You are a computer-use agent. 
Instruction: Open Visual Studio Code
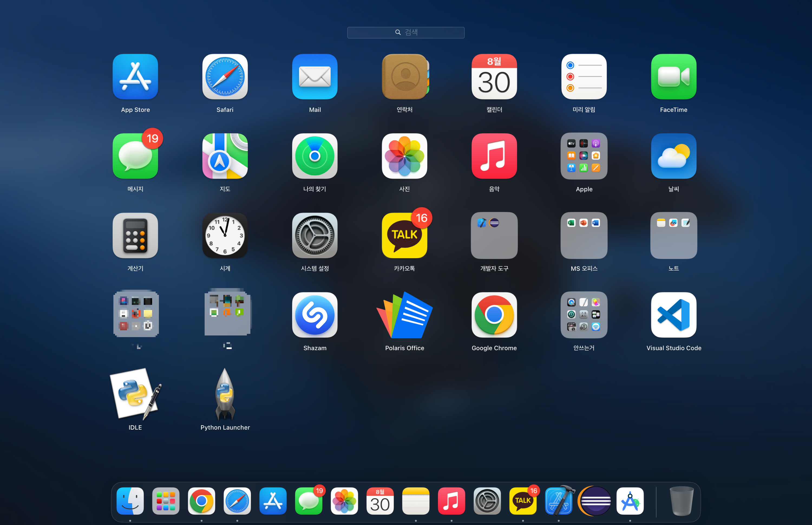pos(673,315)
